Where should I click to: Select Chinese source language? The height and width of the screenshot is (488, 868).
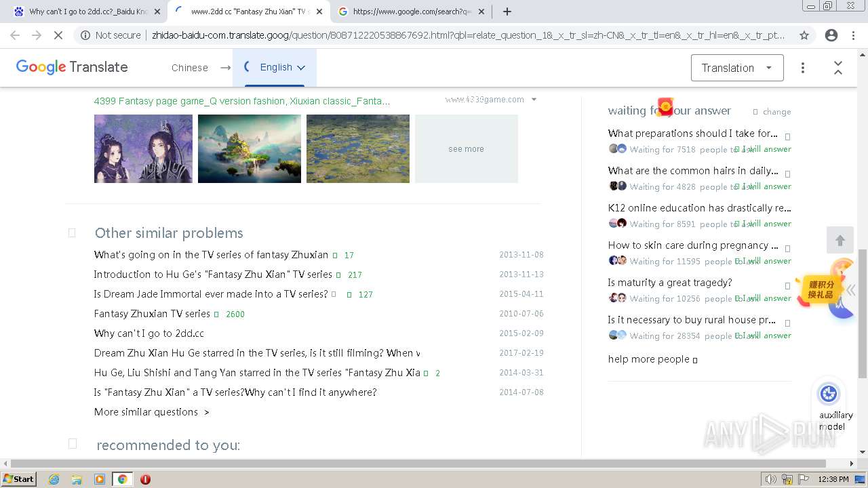(x=190, y=68)
